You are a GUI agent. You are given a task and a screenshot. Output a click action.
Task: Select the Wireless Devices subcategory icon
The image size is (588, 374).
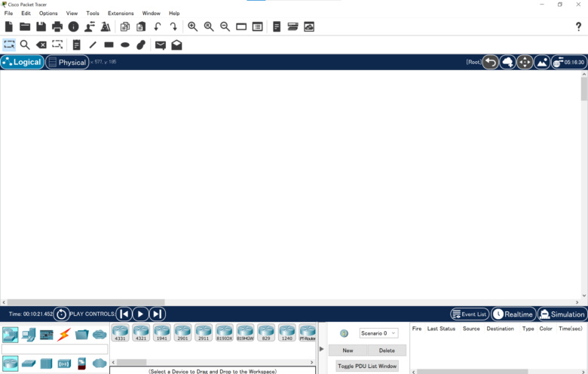tap(64, 363)
